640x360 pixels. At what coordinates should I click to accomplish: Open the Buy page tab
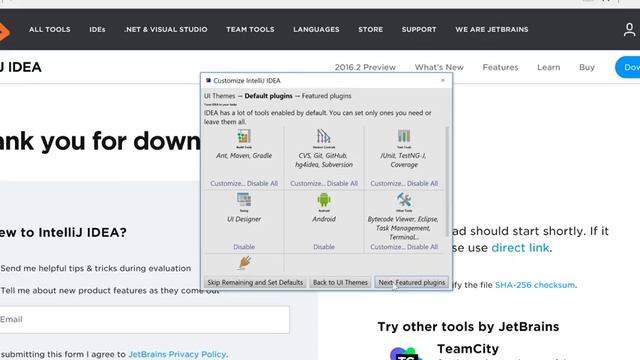pyautogui.click(x=587, y=67)
